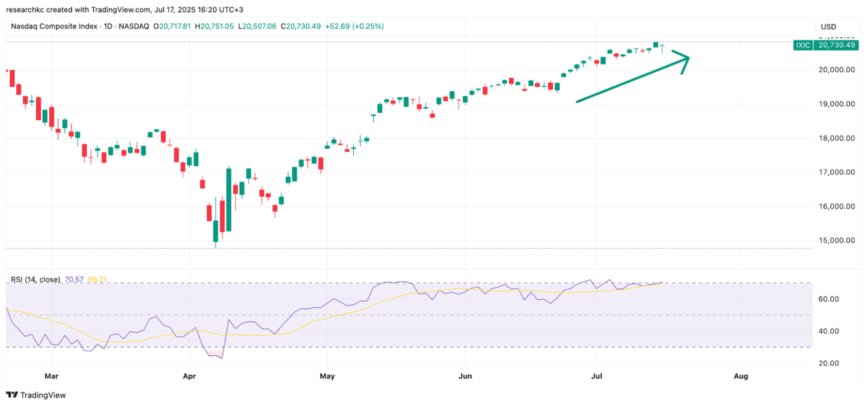This screenshot has width=868, height=406.
Task: Click the 20,000.00 price axis label
Action: click(x=837, y=69)
